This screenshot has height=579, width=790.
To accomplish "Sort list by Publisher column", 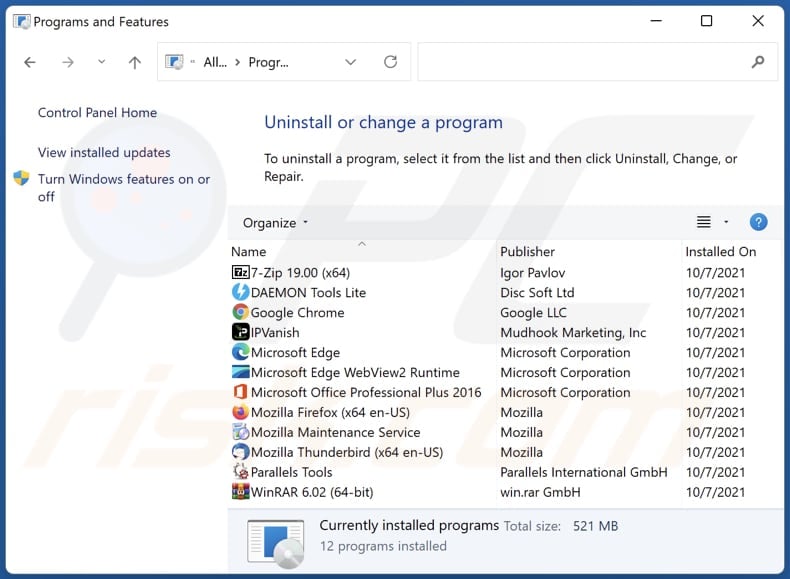I will coord(527,252).
